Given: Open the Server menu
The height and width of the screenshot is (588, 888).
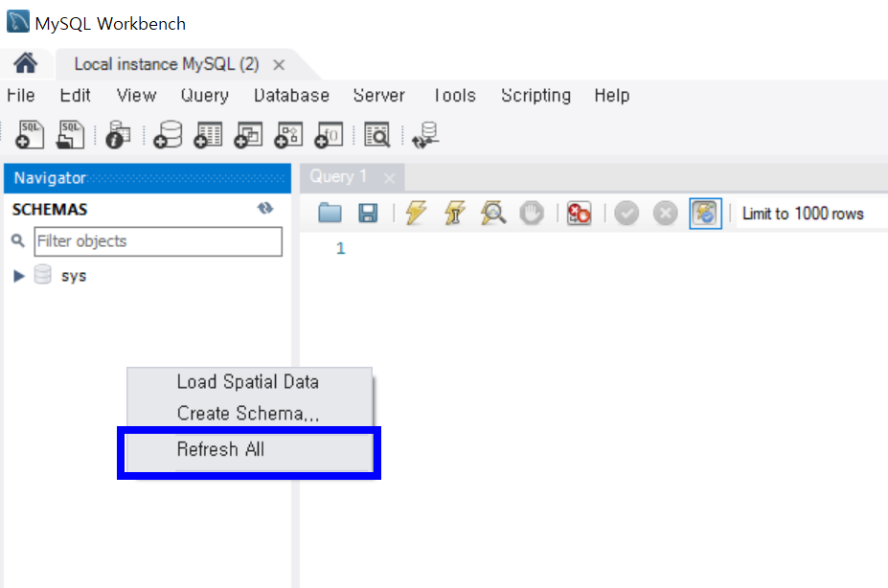Looking at the screenshot, I should (x=379, y=95).
